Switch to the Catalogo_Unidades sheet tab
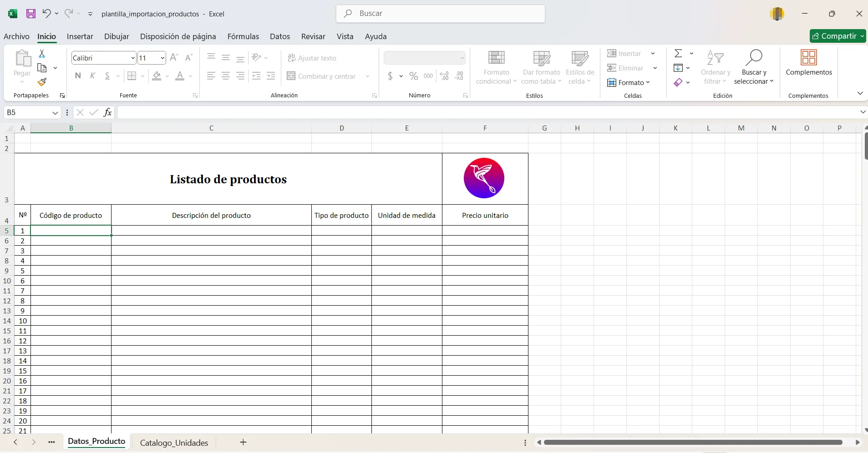The height and width of the screenshot is (453, 868). pyautogui.click(x=174, y=443)
